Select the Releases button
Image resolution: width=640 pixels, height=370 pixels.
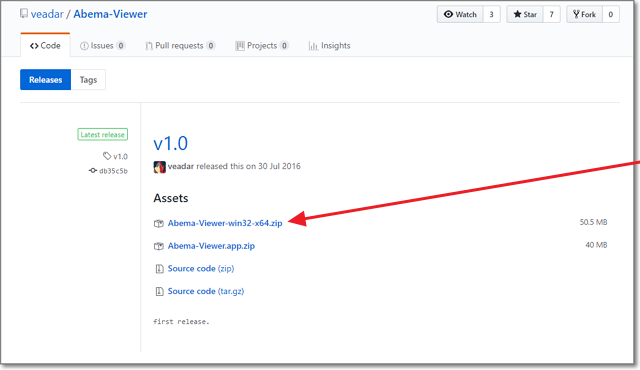pos(45,80)
